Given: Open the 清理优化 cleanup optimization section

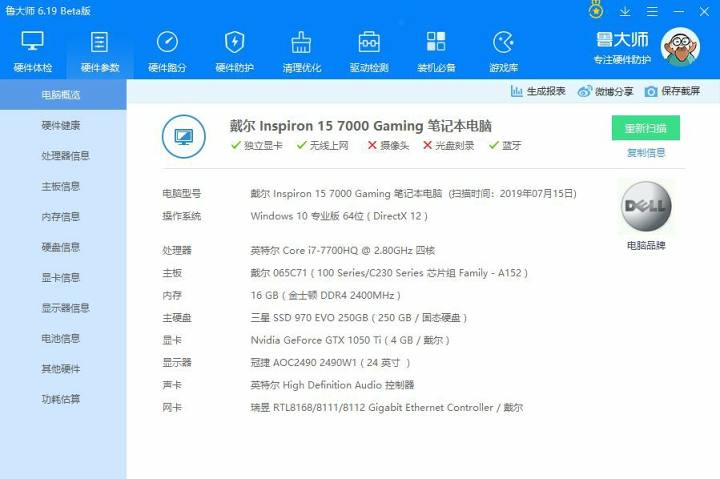Looking at the screenshot, I should click(302, 52).
